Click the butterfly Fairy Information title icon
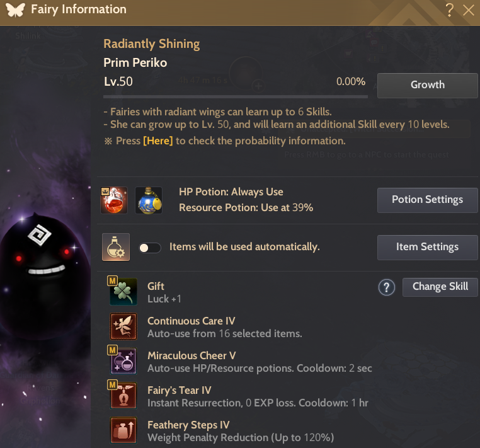 [15, 10]
